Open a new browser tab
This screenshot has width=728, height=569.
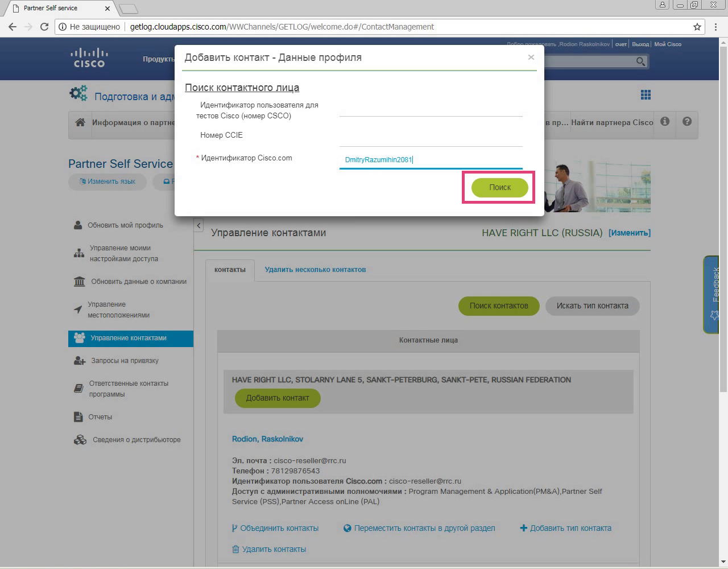(x=129, y=9)
